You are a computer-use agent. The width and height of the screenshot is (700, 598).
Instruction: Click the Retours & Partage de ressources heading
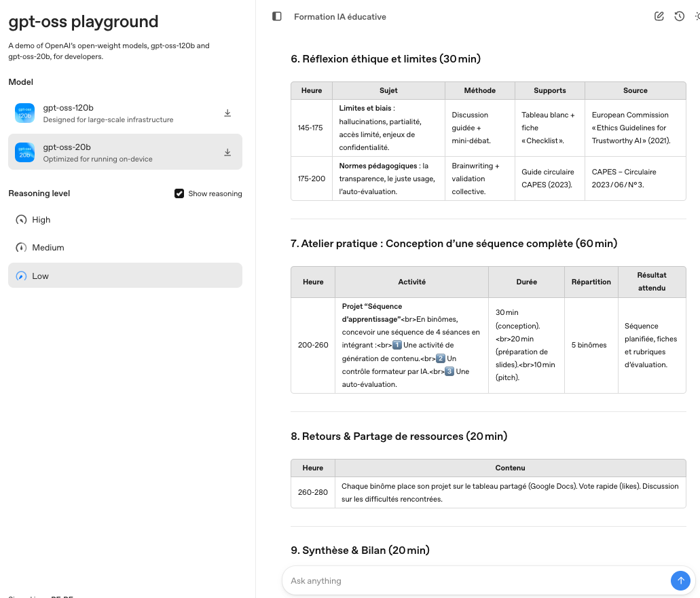click(x=399, y=436)
